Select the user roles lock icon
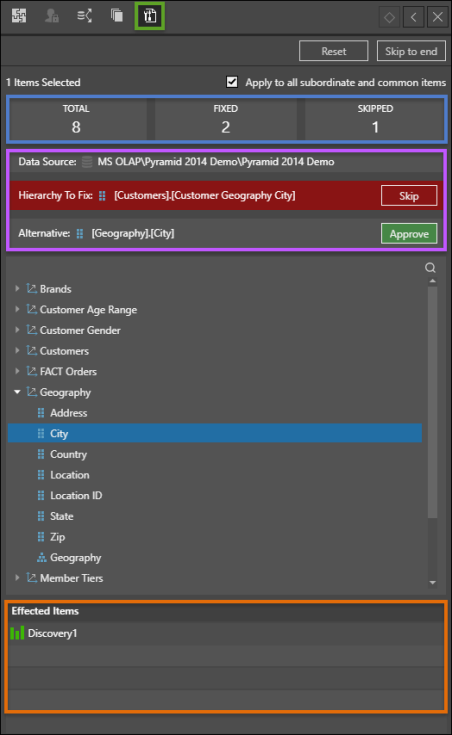Viewport: 452px width, 735px height. 52,16
